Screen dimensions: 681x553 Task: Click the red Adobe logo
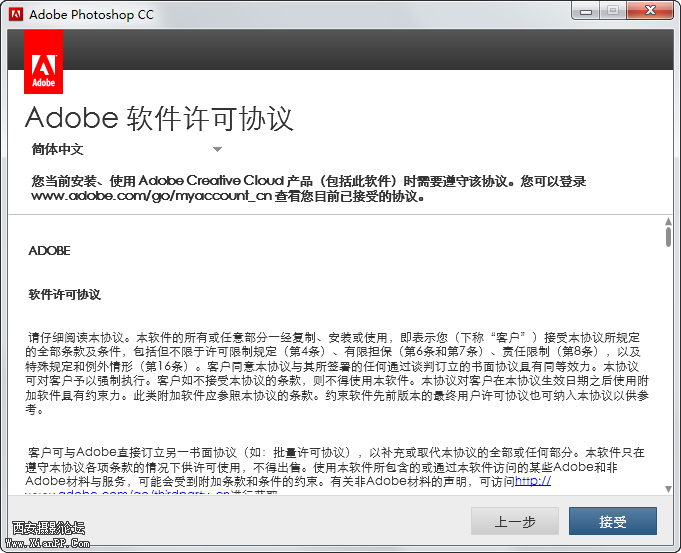[x=43, y=61]
